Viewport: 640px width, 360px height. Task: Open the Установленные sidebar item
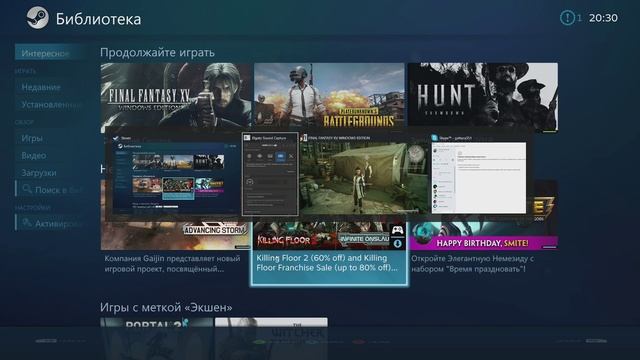[x=50, y=104]
